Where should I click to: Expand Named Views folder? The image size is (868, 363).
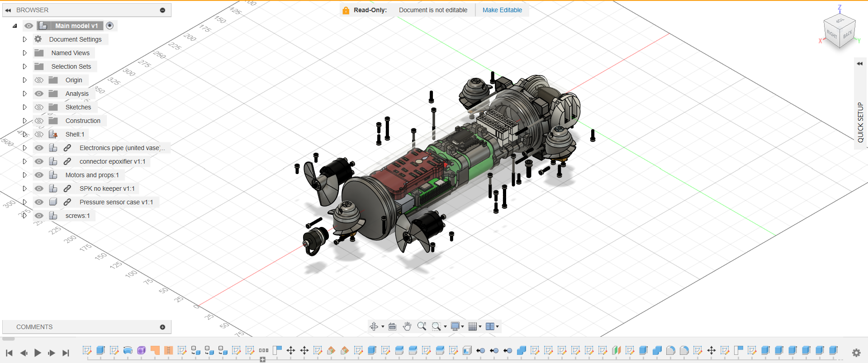click(x=25, y=53)
